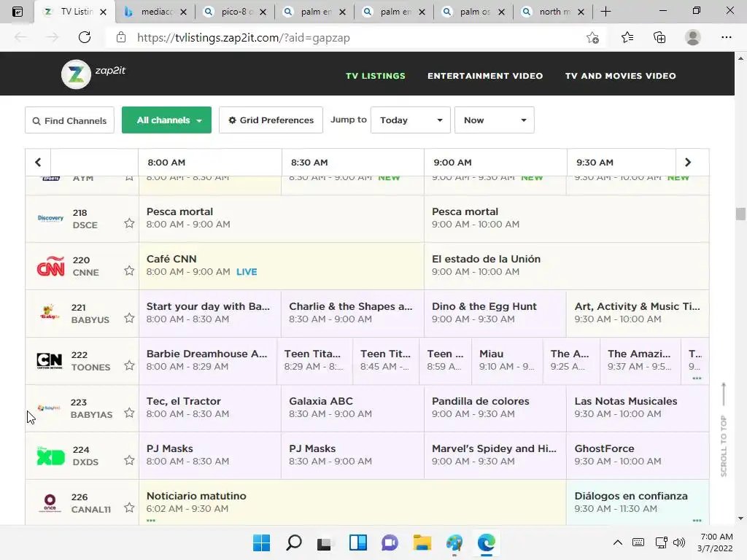Favorite the CNNE channel 220 star
The height and width of the screenshot is (560, 747).
[129, 271]
